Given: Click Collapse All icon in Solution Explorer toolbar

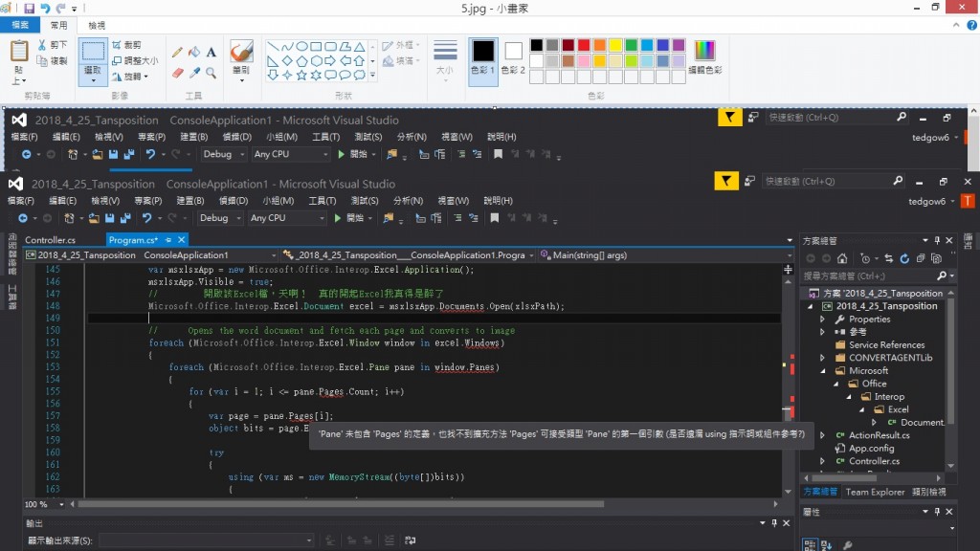Looking at the screenshot, I should (x=921, y=258).
